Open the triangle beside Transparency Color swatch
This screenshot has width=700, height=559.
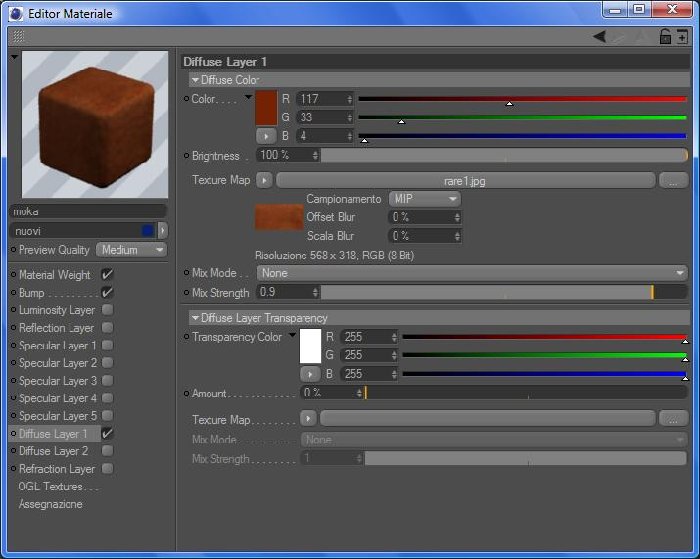click(x=292, y=334)
